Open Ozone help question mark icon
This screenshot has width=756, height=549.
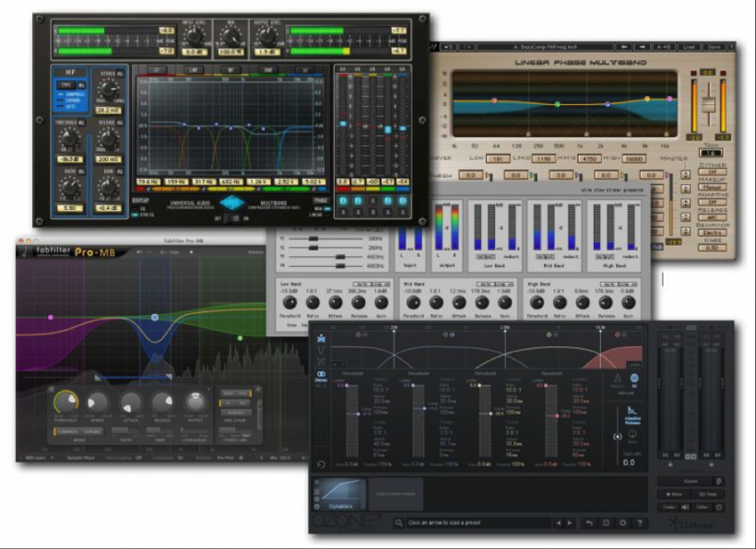click(x=639, y=522)
